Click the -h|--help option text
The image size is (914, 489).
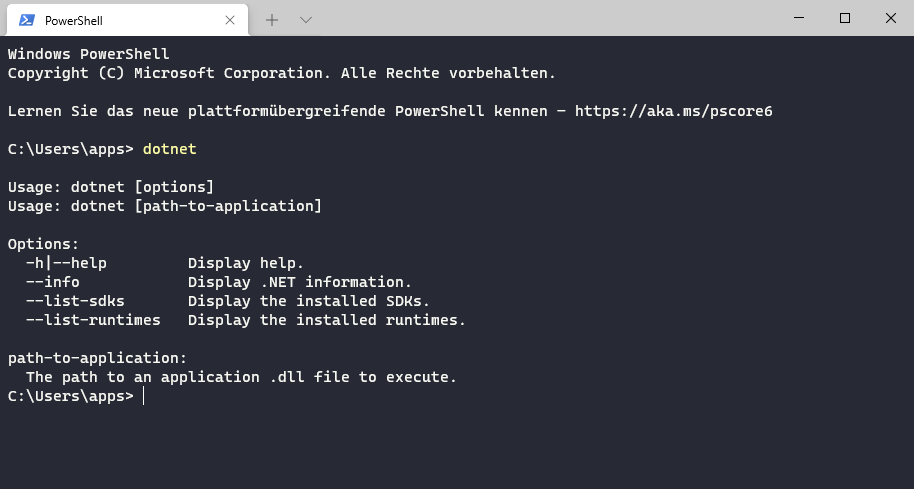click(x=66, y=263)
